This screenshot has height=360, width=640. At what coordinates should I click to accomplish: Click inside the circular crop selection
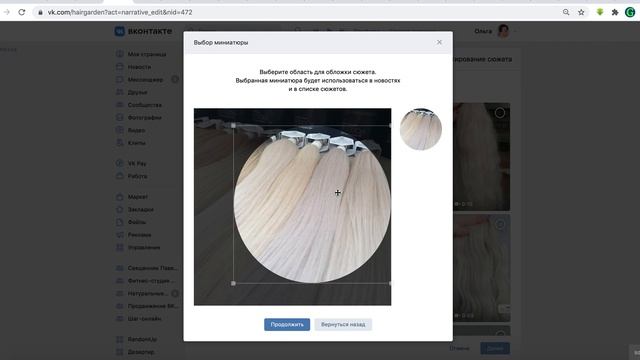[312, 204]
